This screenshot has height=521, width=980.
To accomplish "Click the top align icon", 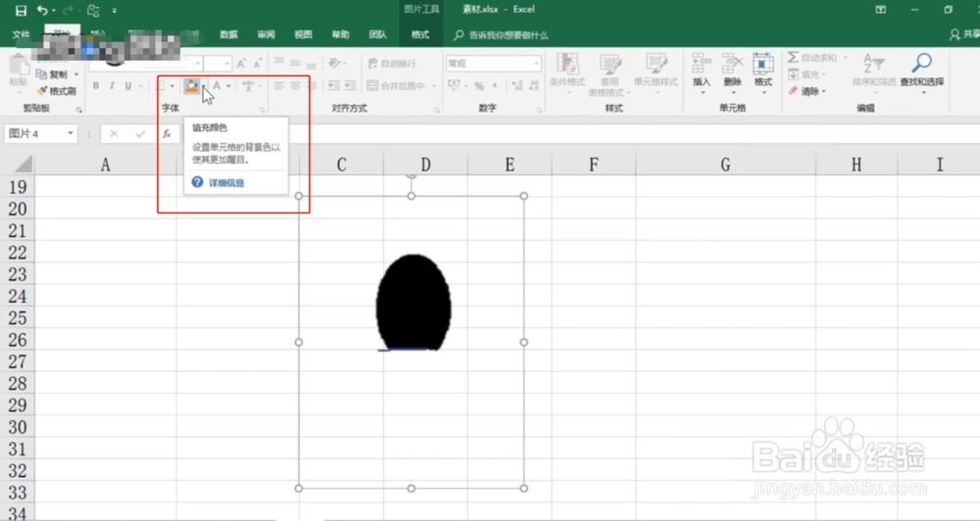I will point(279,63).
